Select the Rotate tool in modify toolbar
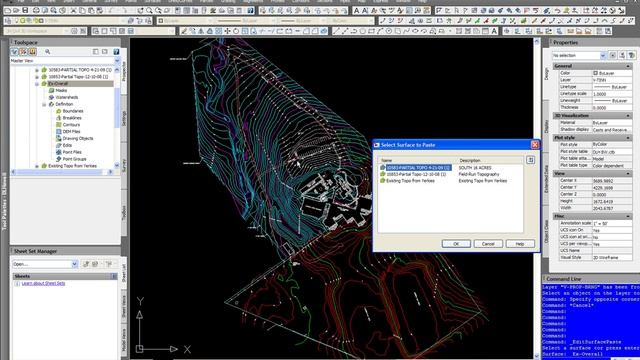The width and height of the screenshot is (640, 360). [236, 31]
